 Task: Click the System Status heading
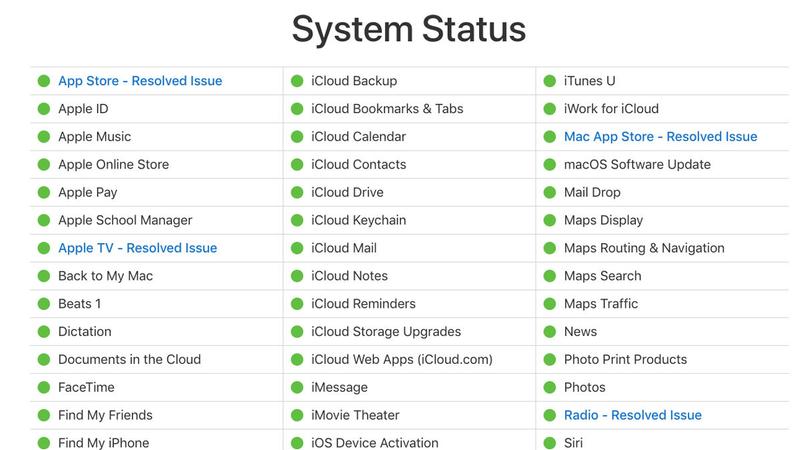coord(409,30)
